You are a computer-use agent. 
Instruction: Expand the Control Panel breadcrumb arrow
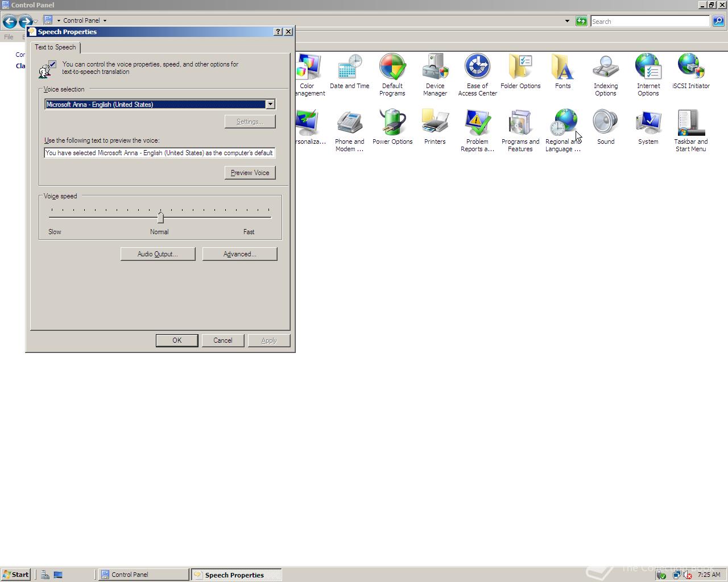tap(105, 20)
